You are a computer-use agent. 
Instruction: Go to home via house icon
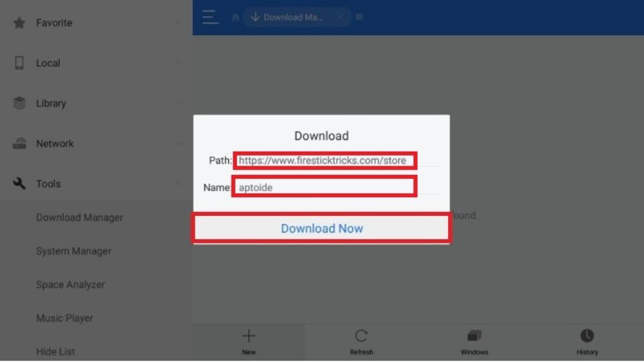click(x=235, y=17)
